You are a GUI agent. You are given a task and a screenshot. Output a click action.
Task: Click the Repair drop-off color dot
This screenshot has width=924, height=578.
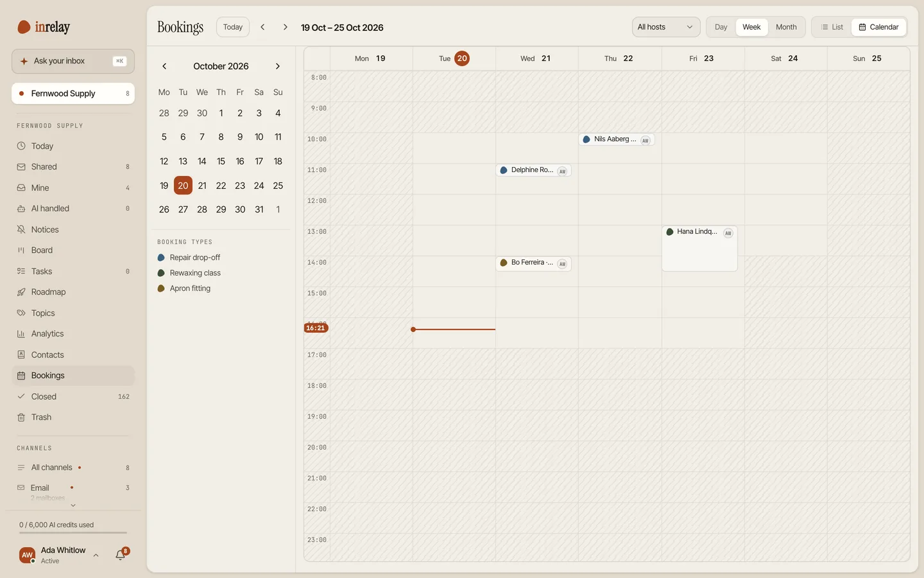coord(161,258)
